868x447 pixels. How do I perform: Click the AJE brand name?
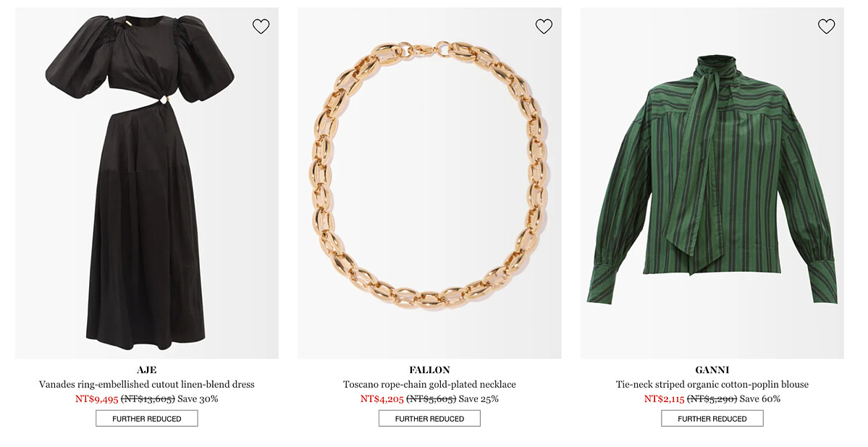point(147,370)
